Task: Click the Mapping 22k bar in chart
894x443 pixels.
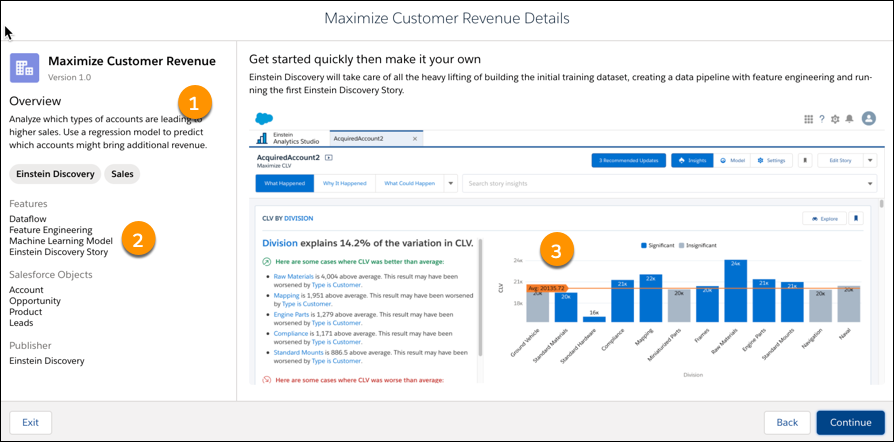Action: point(651,298)
